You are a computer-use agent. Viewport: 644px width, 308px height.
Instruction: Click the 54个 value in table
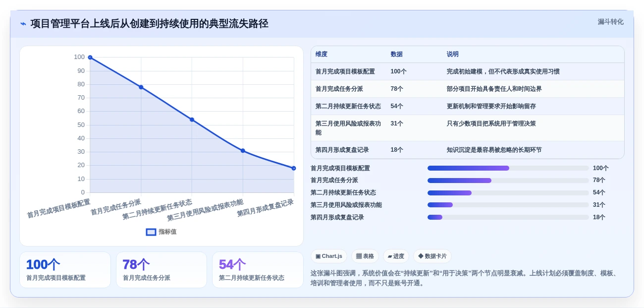pyautogui.click(x=397, y=106)
